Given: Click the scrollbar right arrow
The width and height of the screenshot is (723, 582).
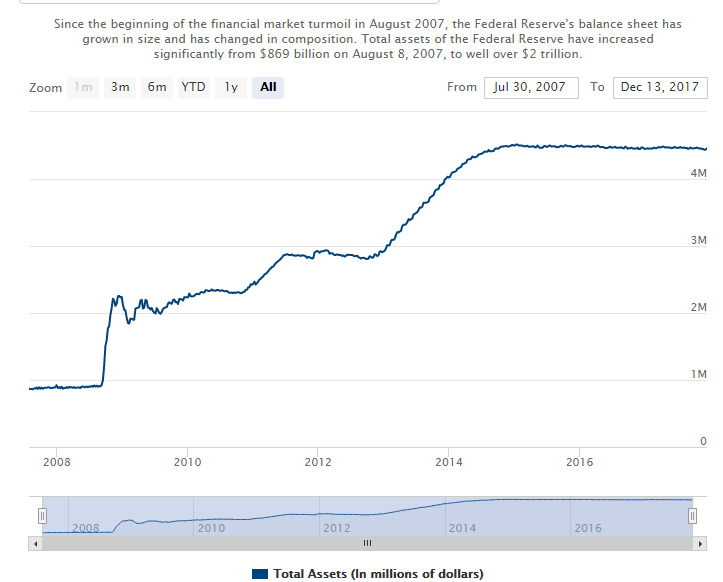Looking at the screenshot, I should 698,543.
